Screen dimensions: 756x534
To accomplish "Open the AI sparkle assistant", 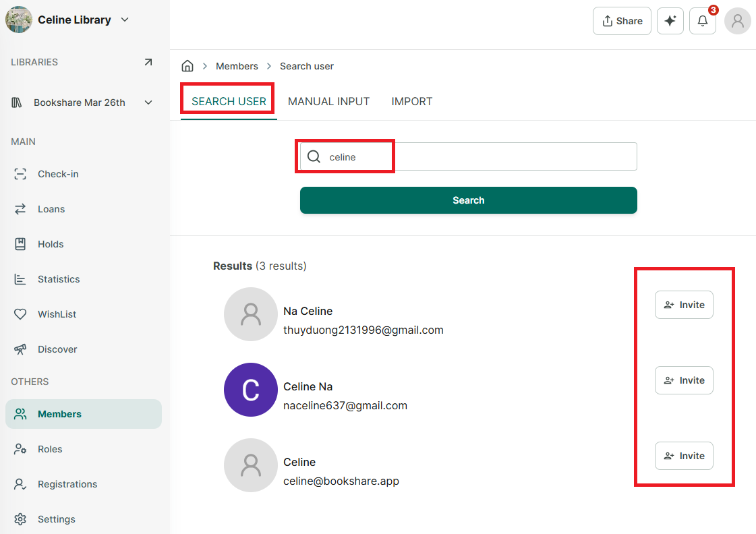I will coord(670,21).
